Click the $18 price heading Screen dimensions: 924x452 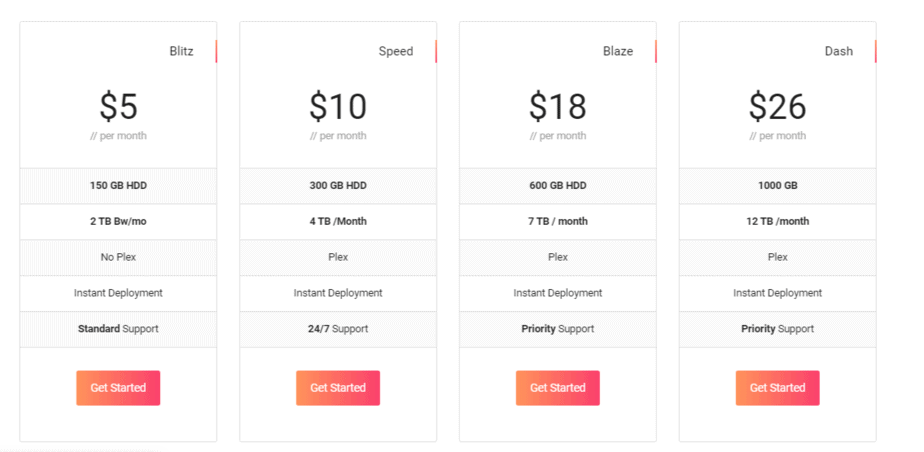(558, 106)
